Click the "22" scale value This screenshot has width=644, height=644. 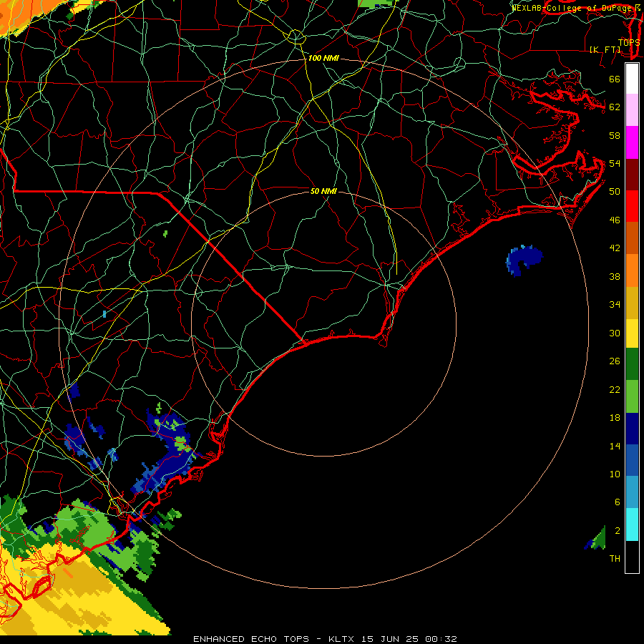click(x=615, y=389)
